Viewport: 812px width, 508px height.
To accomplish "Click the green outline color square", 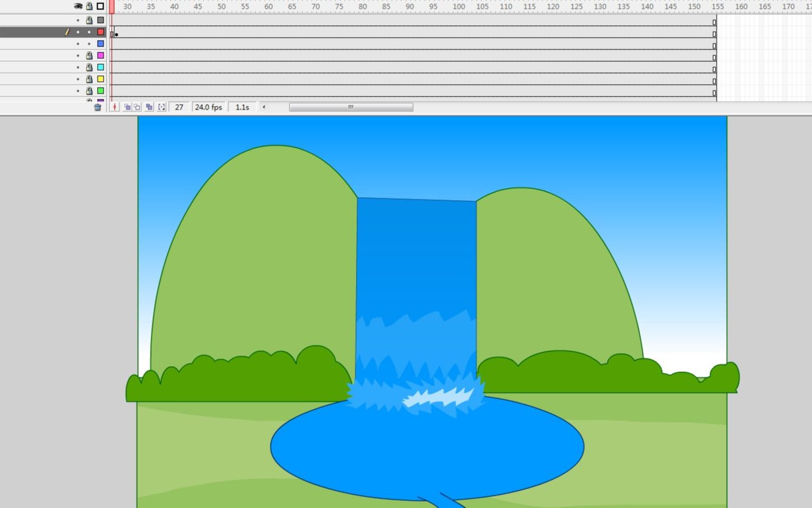I will pyautogui.click(x=101, y=91).
